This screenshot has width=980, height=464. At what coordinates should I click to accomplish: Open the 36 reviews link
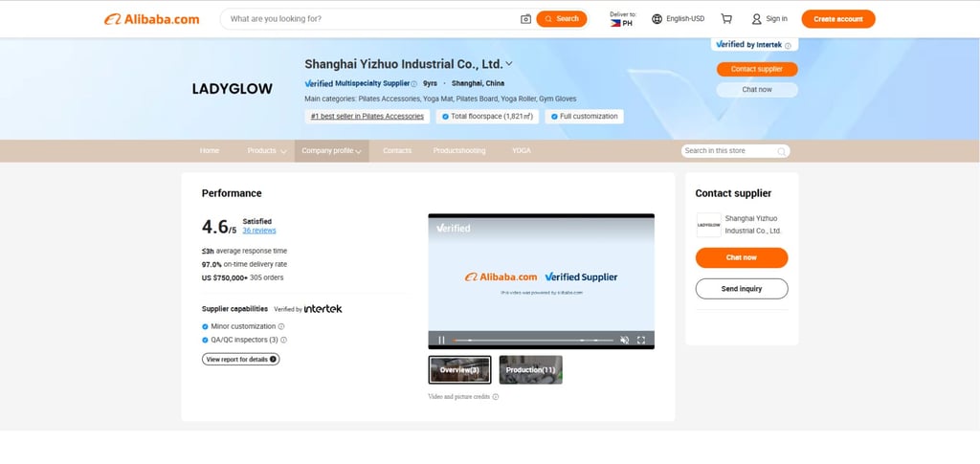258,231
